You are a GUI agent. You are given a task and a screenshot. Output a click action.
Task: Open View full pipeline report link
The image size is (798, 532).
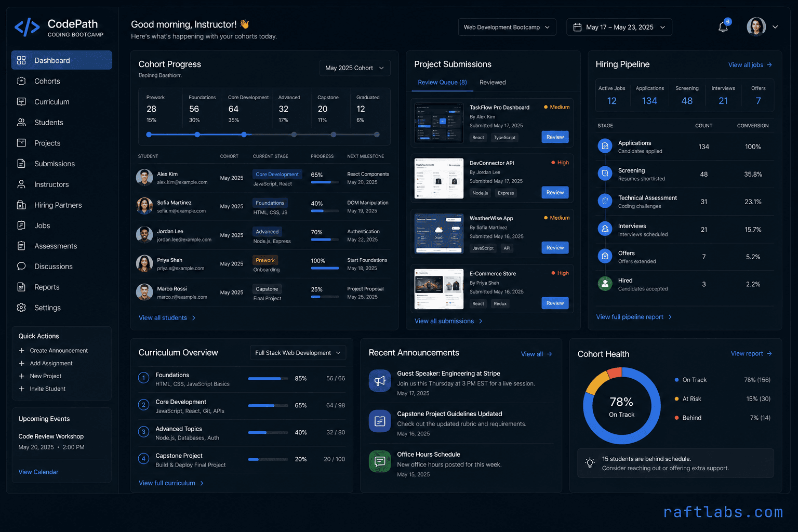point(634,317)
